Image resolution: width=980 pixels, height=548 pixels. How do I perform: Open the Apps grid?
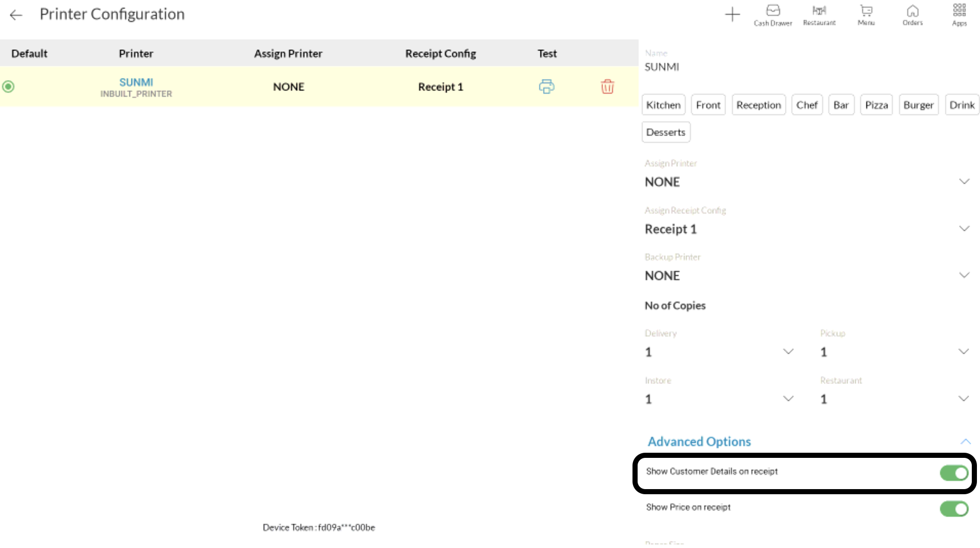pyautogui.click(x=959, y=15)
